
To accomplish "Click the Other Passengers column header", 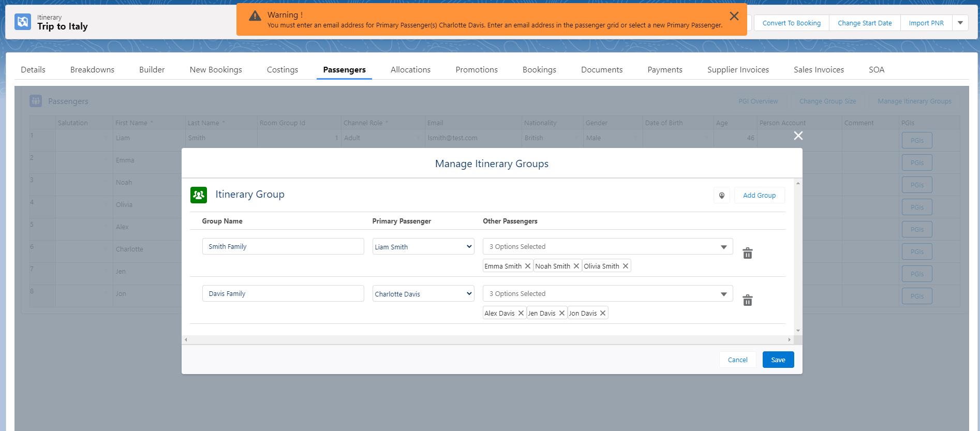I will 510,221.
